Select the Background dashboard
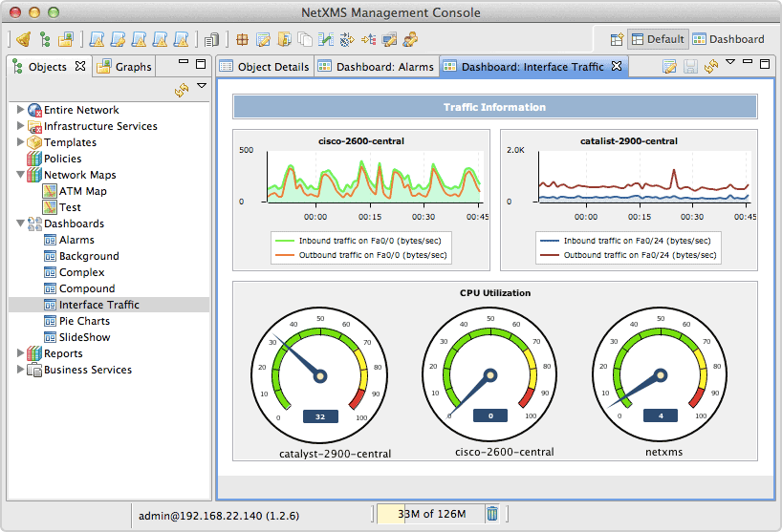This screenshot has width=782, height=532. click(82, 256)
